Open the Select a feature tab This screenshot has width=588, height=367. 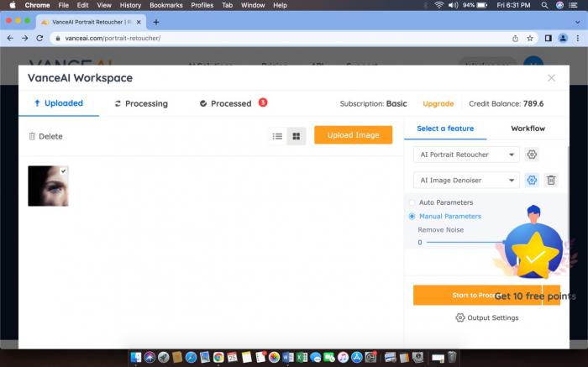click(445, 128)
